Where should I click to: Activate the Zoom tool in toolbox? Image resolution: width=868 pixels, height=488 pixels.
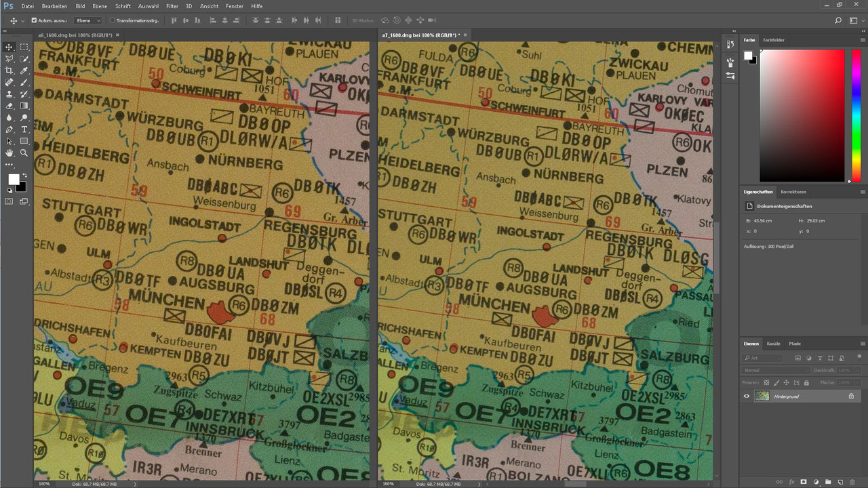24,152
